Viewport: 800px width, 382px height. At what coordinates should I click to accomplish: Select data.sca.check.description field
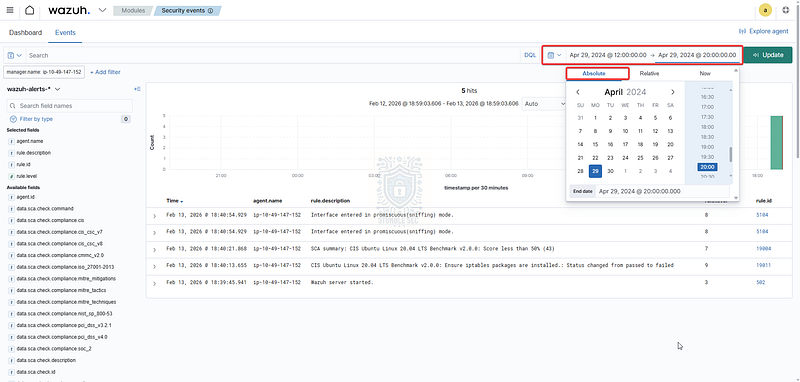click(46, 360)
